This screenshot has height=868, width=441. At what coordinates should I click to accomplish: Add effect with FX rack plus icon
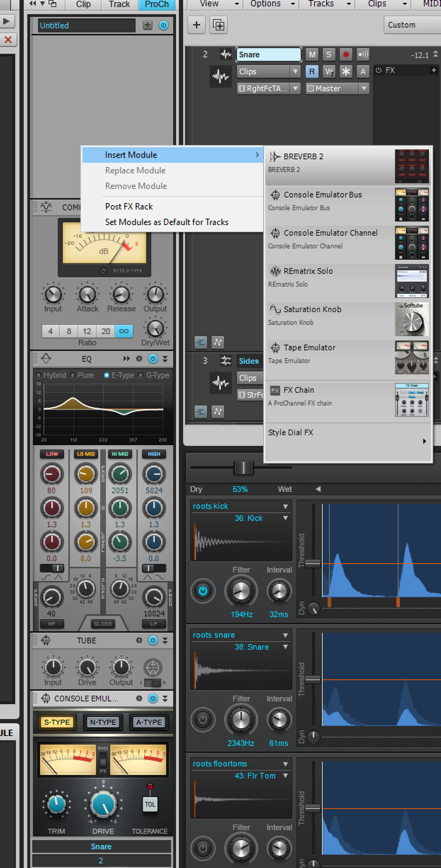pos(434,70)
